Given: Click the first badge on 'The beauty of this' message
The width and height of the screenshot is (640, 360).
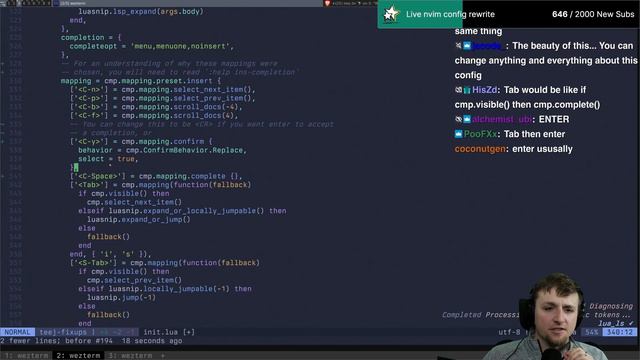Looking at the screenshot, I should (x=458, y=46).
